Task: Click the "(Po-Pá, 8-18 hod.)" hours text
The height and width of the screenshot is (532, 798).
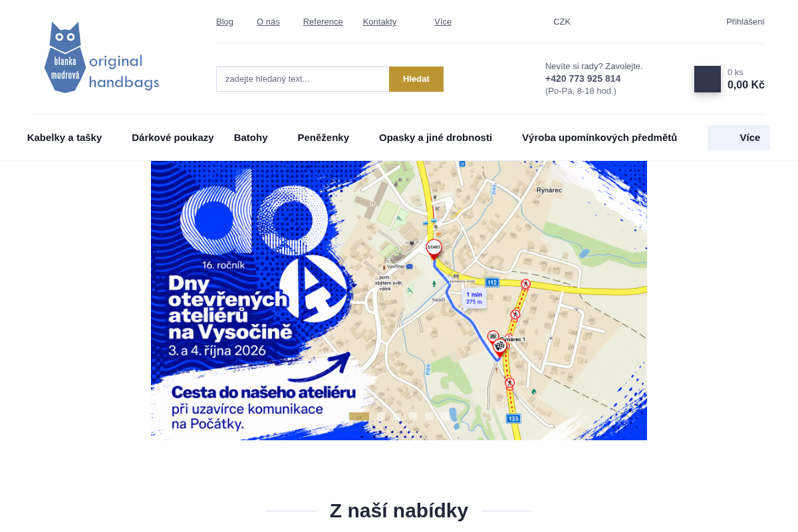Action: (581, 91)
